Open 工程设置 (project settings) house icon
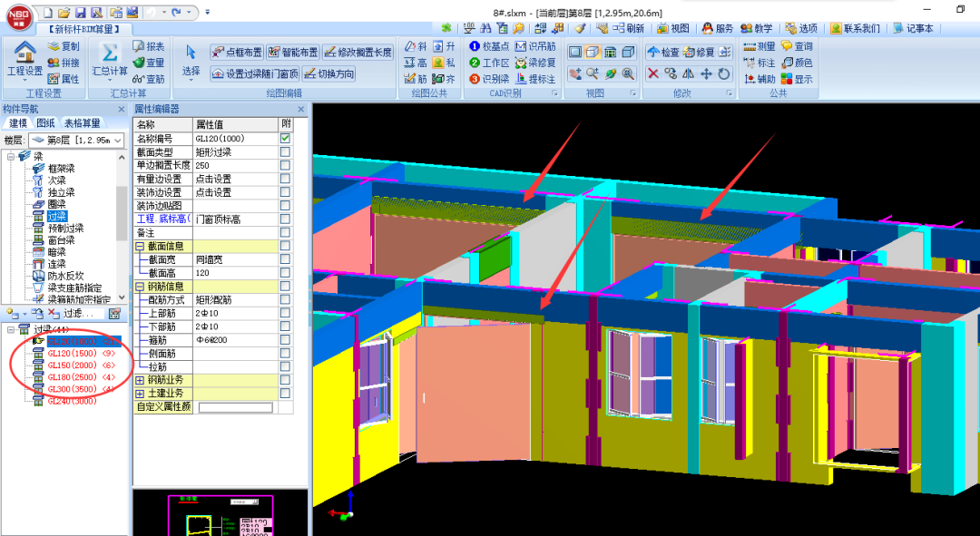The height and width of the screenshot is (536, 980). coord(24,51)
